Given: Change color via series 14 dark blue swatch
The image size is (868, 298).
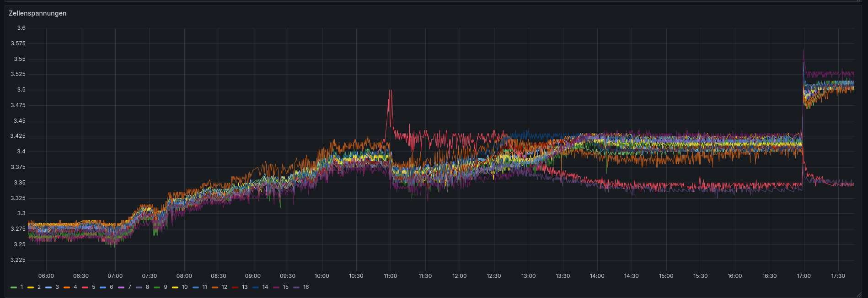Looking at the screenshot, I should click(x=256, y=287).
